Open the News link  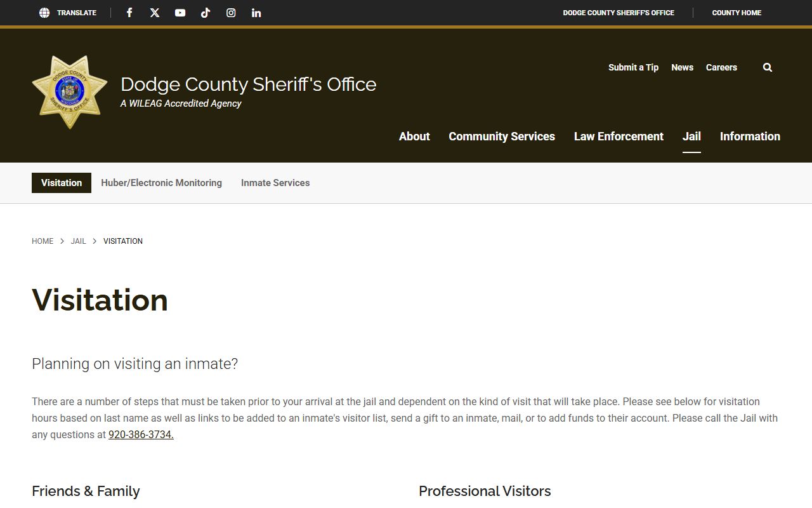[682, 67]
